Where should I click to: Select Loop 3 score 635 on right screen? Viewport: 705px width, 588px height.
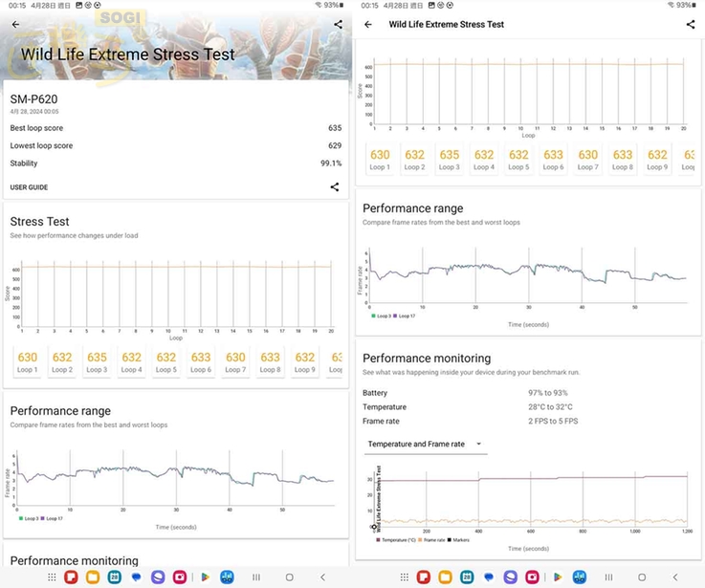pyautogui.click(x=450, y=160)
